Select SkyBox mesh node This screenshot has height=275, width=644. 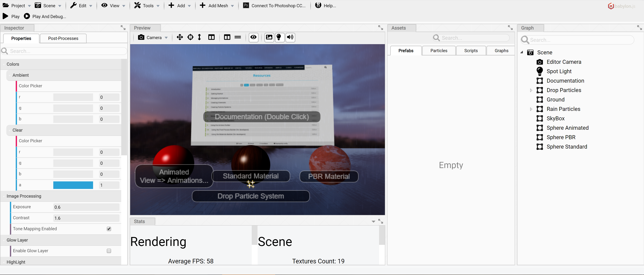(555, 118)
